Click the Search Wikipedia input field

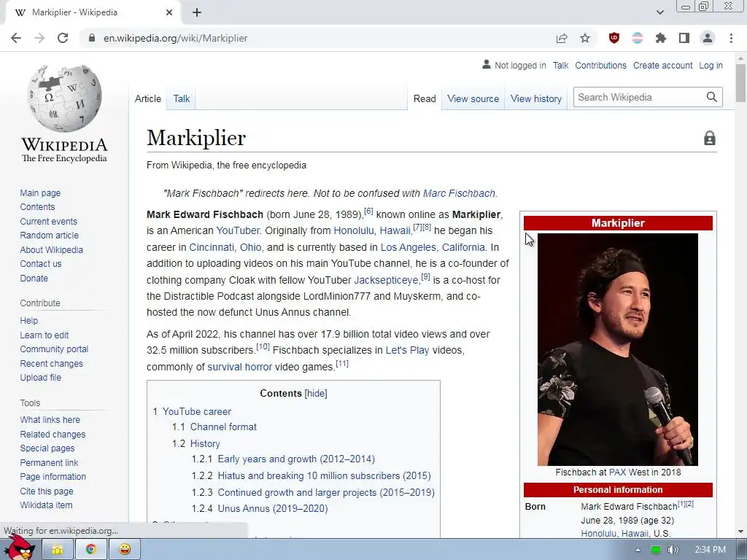[640, 97]
